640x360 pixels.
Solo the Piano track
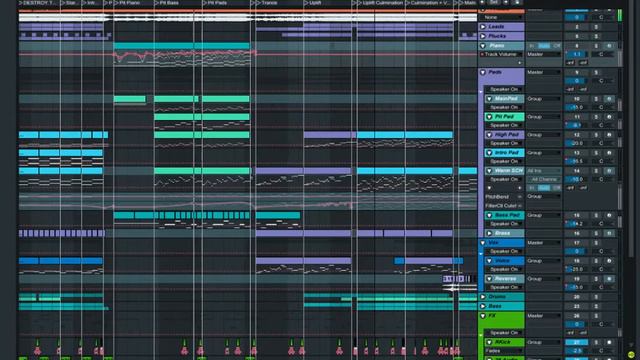596,46
